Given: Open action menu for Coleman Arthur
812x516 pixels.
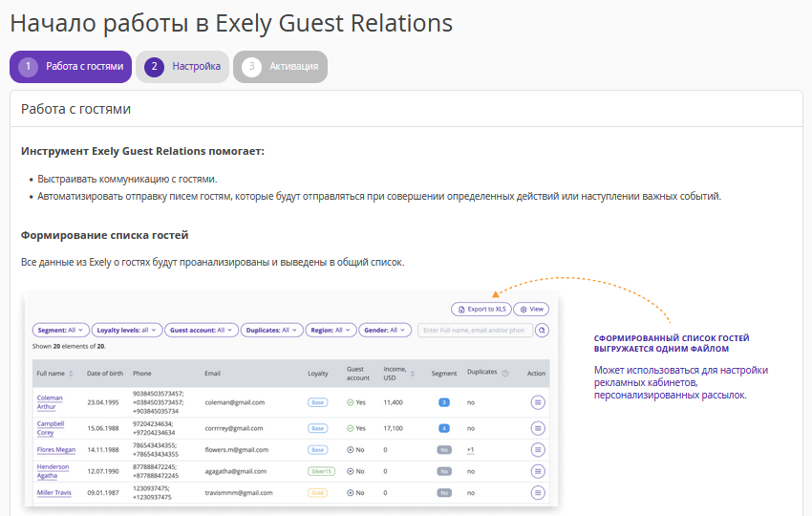Looking at the screenshot, I should (537, 403).
